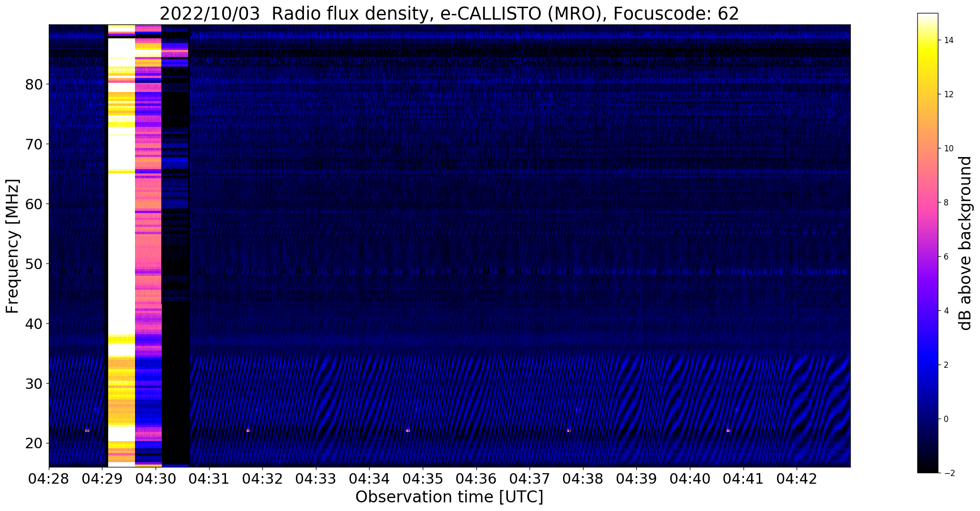Screen dimensions: 980x511
Task: Click the 40 MHz frequency tick label
Action: (x=34, y=324)
